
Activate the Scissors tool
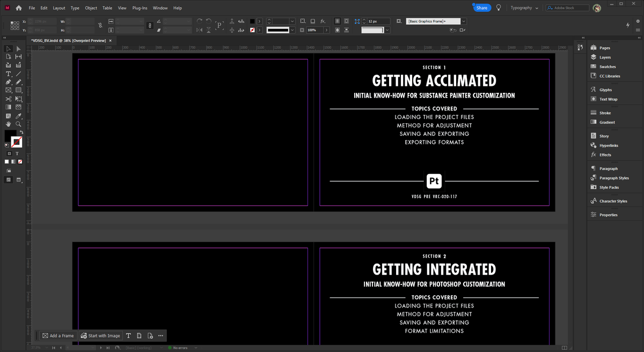tap(8, 99)
